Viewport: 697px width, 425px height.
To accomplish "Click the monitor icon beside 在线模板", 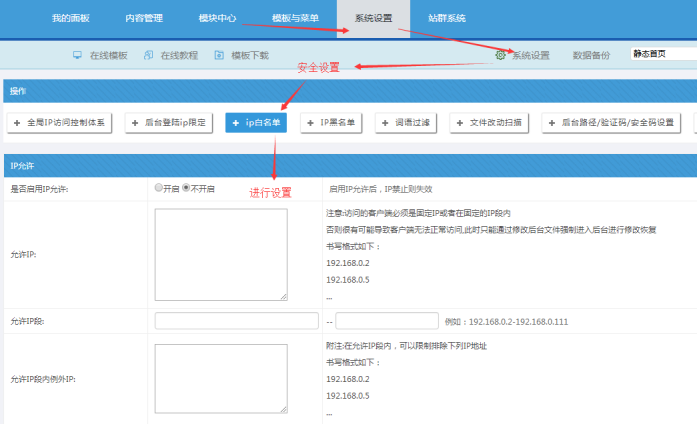I will pos(77,55).
